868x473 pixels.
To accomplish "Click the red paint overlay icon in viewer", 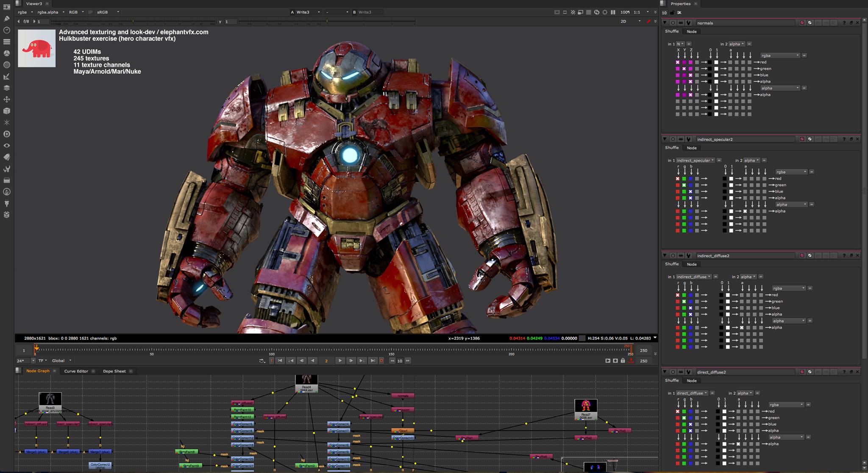I will click(648, 21).
